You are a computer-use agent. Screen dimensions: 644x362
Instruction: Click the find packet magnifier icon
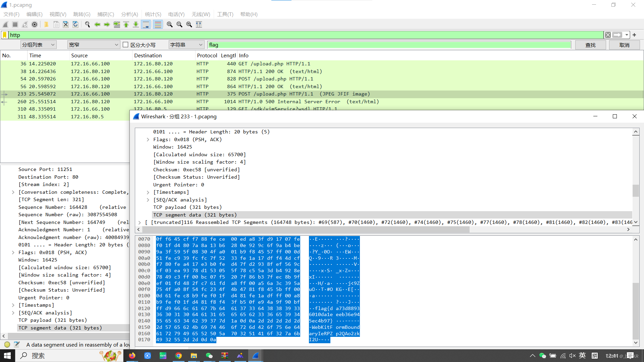pos(88,24)
